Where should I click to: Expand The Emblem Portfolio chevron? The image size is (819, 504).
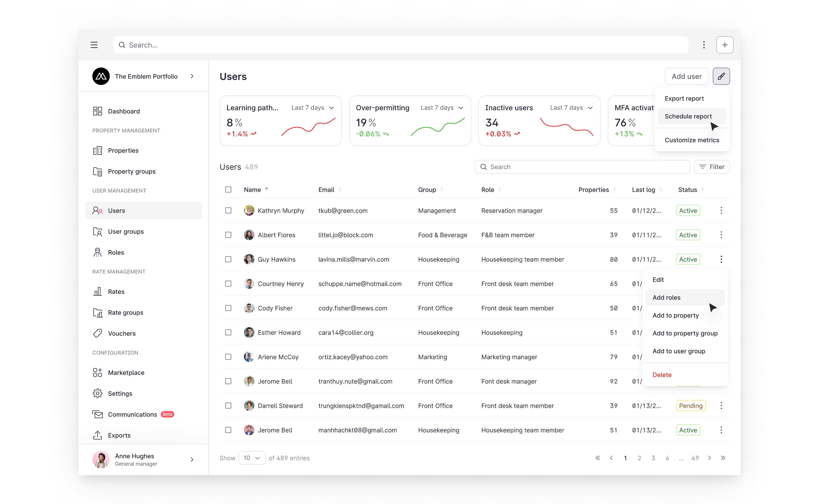192,76
